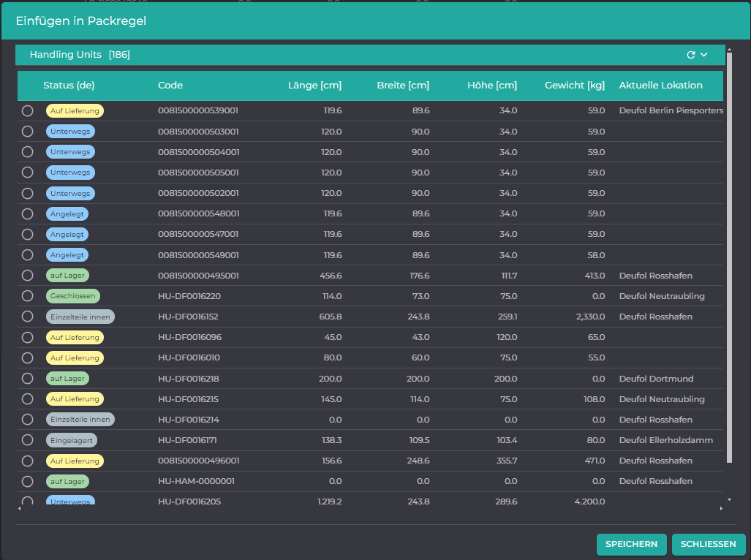Click the height value 355.7
The height and width of the screenshot is (560, 751).
507,461
